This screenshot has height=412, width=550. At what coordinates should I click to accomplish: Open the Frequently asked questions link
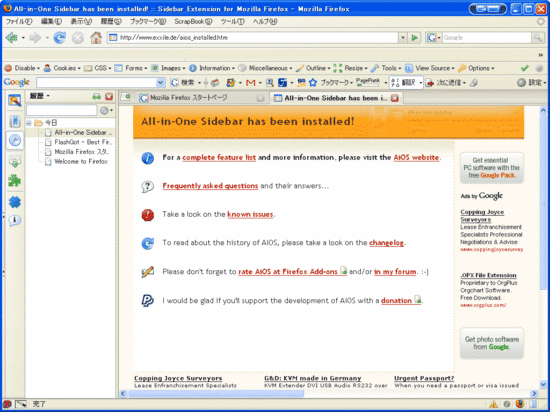(210, 186)
